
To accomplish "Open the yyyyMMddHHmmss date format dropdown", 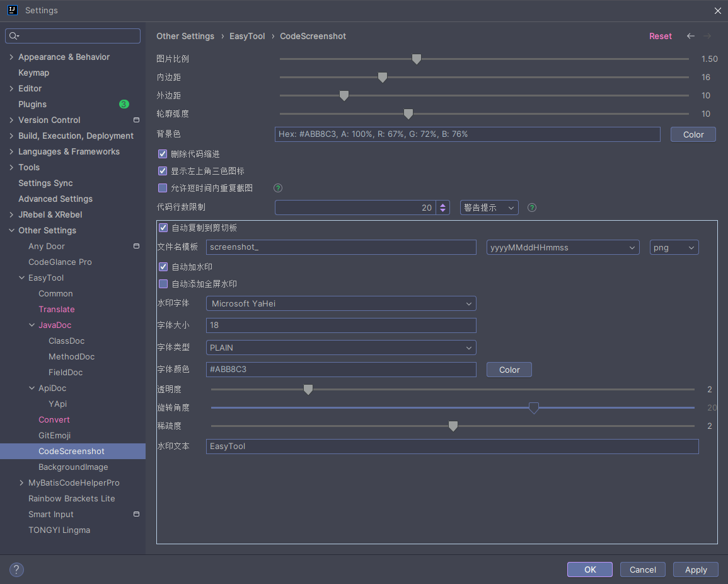I will tap(563, 247).
